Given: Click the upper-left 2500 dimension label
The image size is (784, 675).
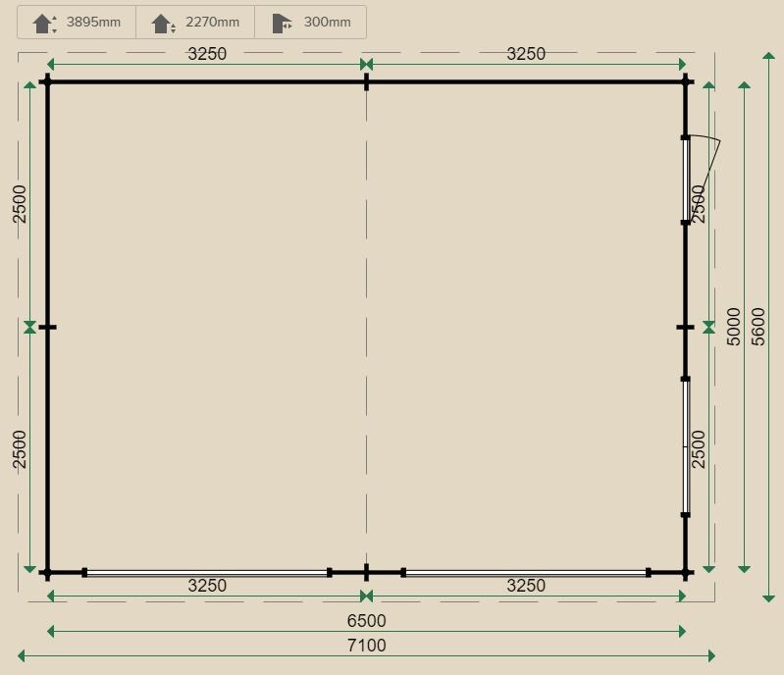Looking at the screenshot, I should click(21, 204).
